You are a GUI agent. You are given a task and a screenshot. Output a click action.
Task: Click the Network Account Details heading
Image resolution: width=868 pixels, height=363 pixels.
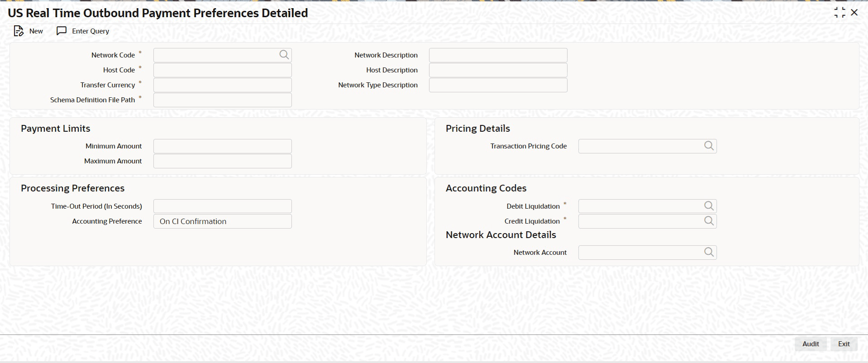(x=501, y=235)
